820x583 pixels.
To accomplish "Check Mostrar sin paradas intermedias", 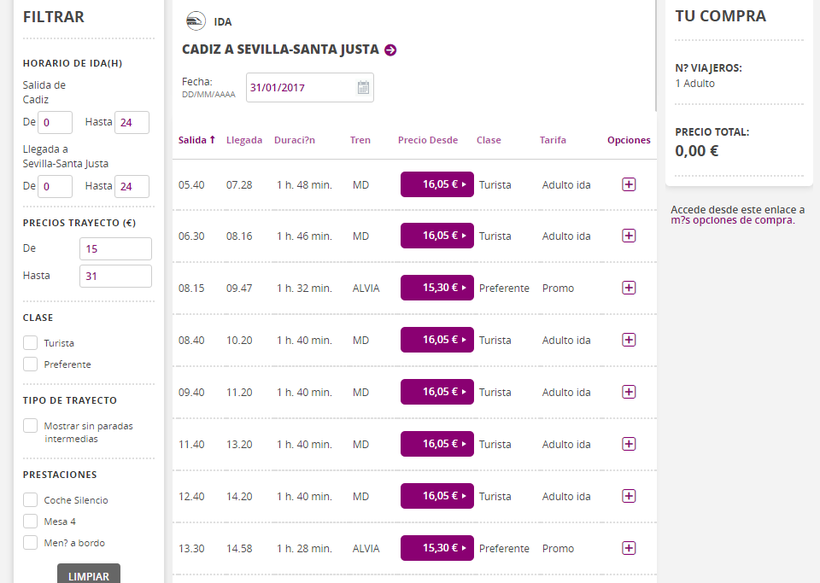I will 30,426.
